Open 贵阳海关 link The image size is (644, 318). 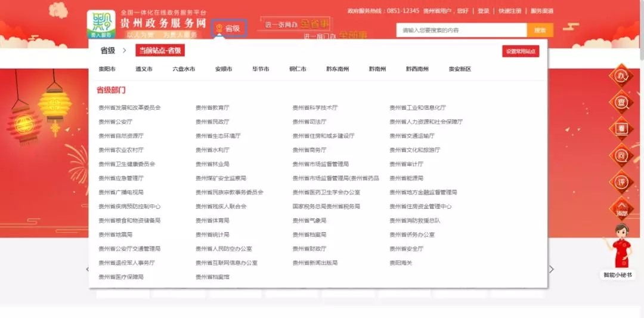401,263
